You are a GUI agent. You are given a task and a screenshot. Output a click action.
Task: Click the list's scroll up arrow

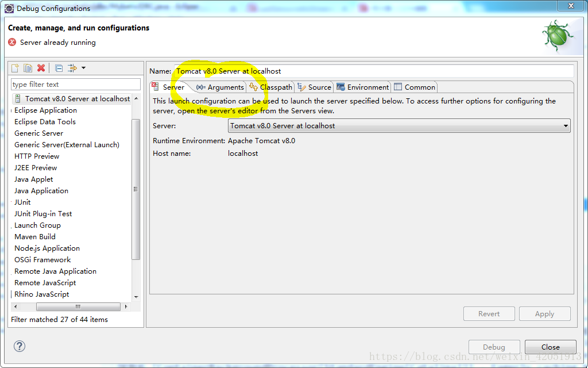point(136,98)
